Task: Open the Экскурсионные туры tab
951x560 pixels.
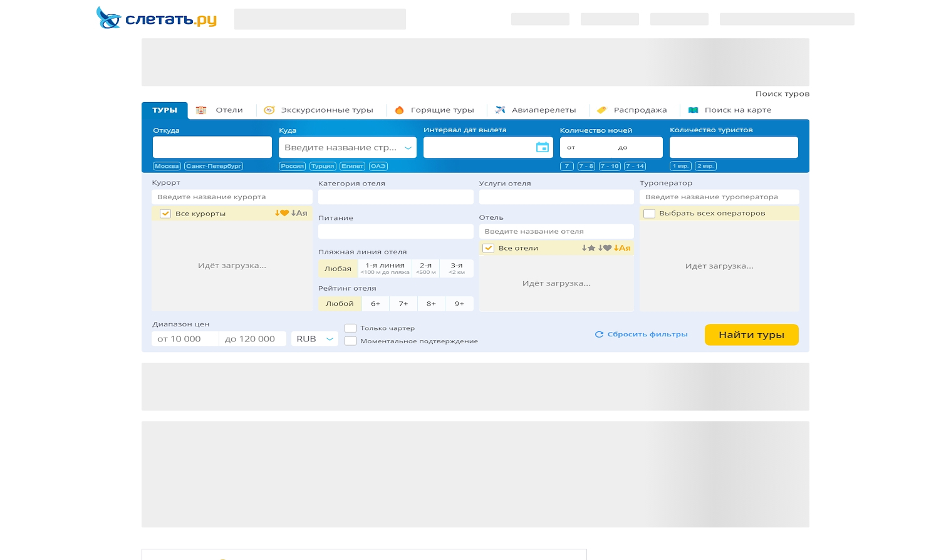Action: [327, 110]
